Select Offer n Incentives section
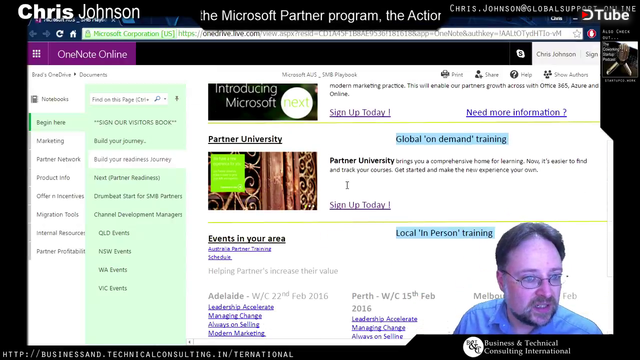The image size is (640, 360). (x=58, y=196)
